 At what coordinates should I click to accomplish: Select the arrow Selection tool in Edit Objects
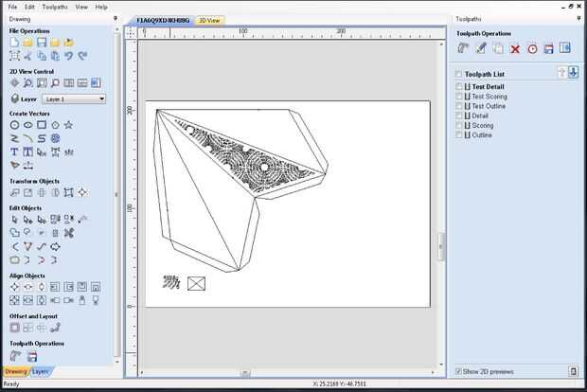(x=14, y=220)
